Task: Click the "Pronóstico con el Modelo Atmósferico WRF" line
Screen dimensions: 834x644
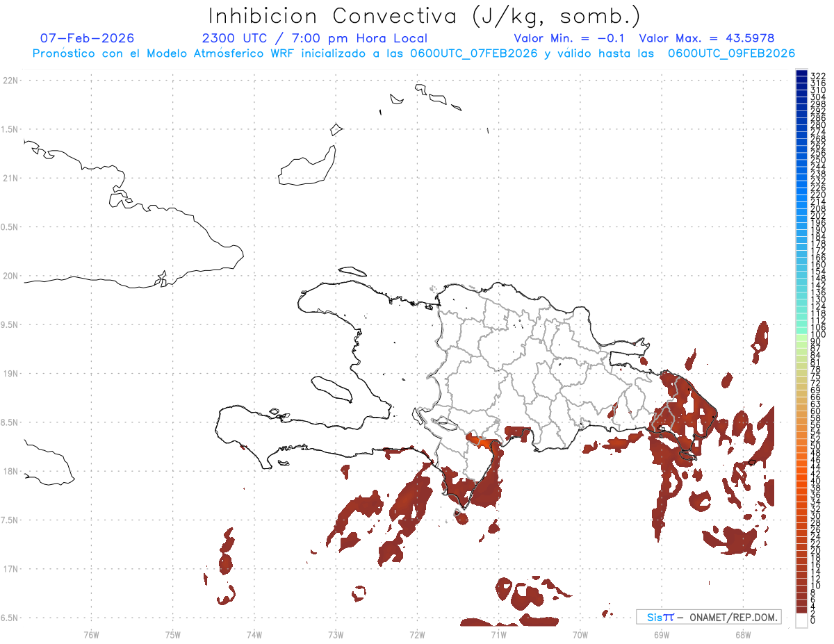Action: click(x=414, y=53)
